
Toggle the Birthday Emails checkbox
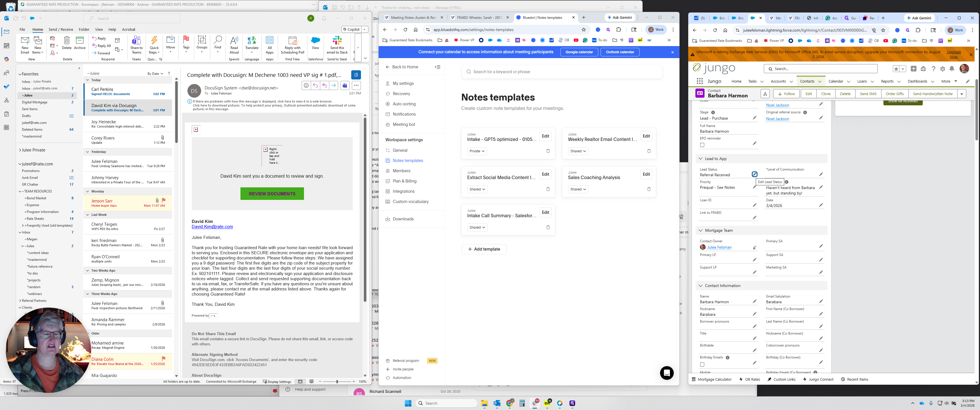coord(702,364)
